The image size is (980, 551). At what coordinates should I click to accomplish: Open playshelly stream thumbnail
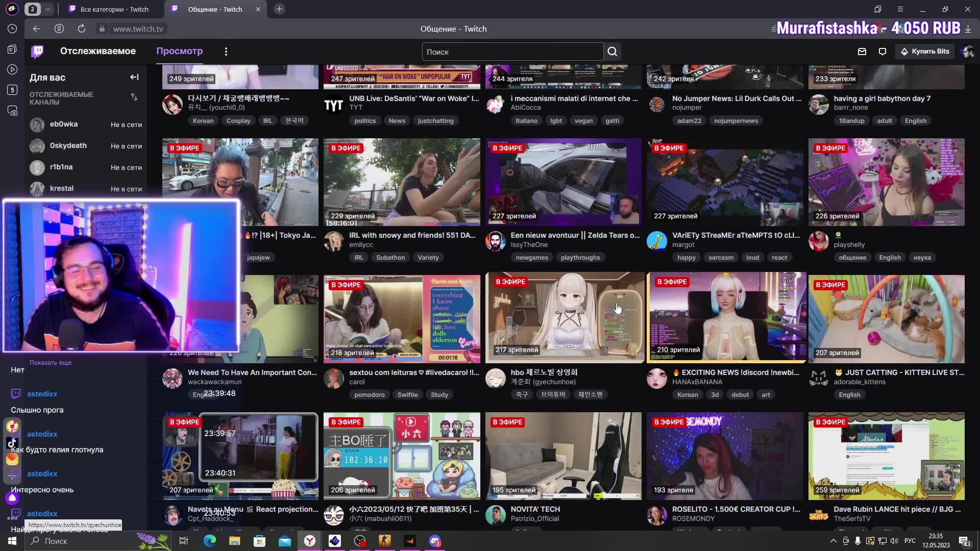click(x=887, y=182)
